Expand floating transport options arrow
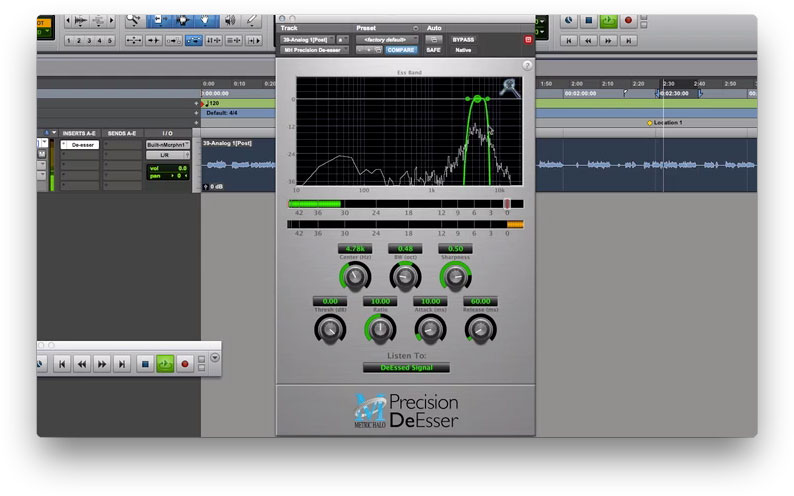This screenshot has height=496, width=794. click(215, 357)
